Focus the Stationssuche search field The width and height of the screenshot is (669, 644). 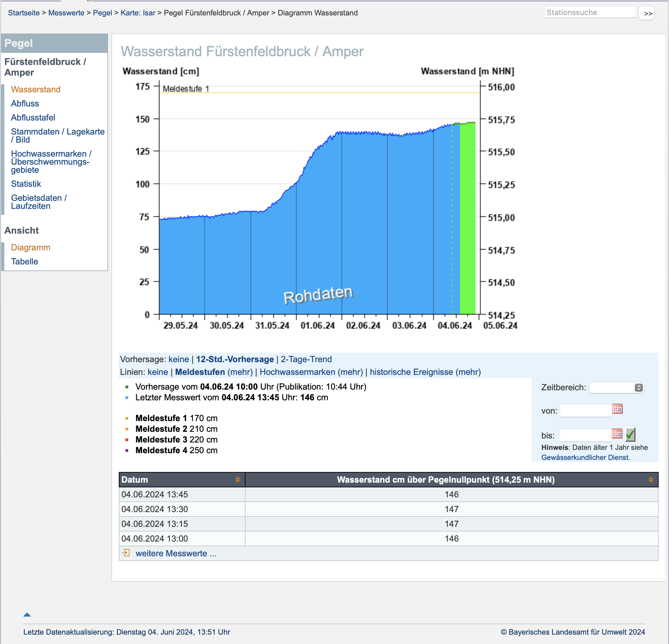tap(590, 13)
